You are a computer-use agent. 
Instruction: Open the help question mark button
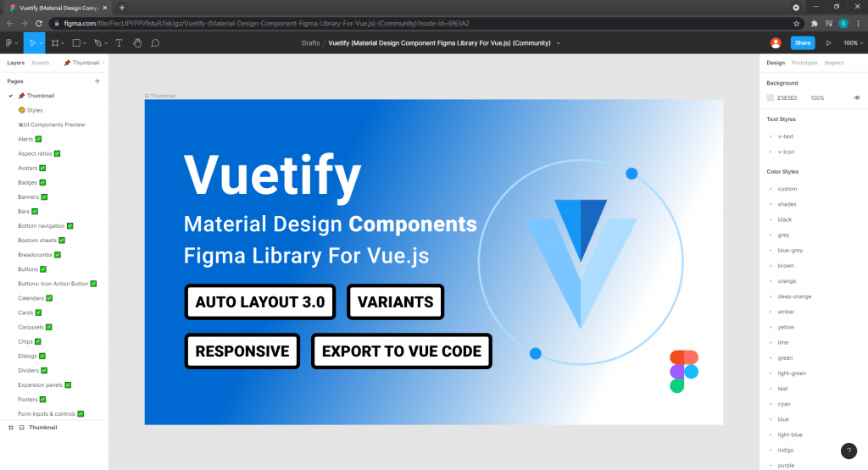[x=849, y=451]
